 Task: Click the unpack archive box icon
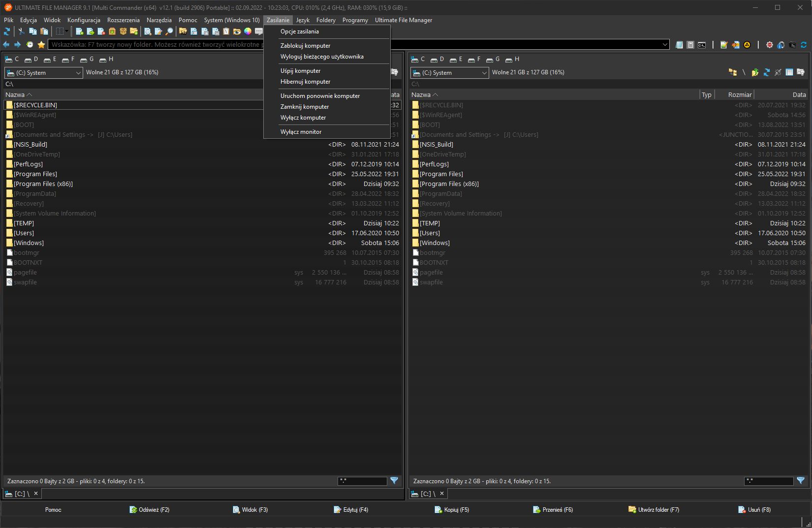(x=112, y=31)
